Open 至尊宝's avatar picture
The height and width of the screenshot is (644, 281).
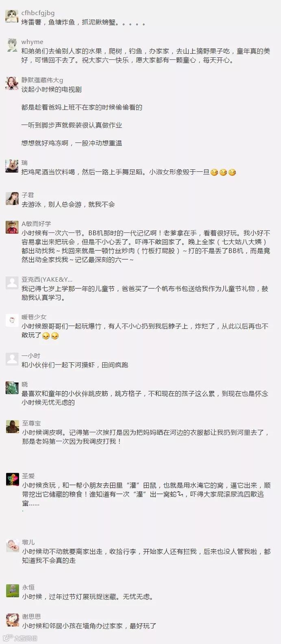click(12, 427)
